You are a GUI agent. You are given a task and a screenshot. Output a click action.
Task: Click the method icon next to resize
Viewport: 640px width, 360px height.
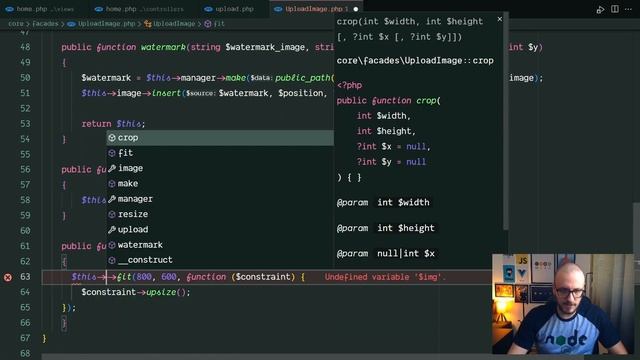point(112,214)
